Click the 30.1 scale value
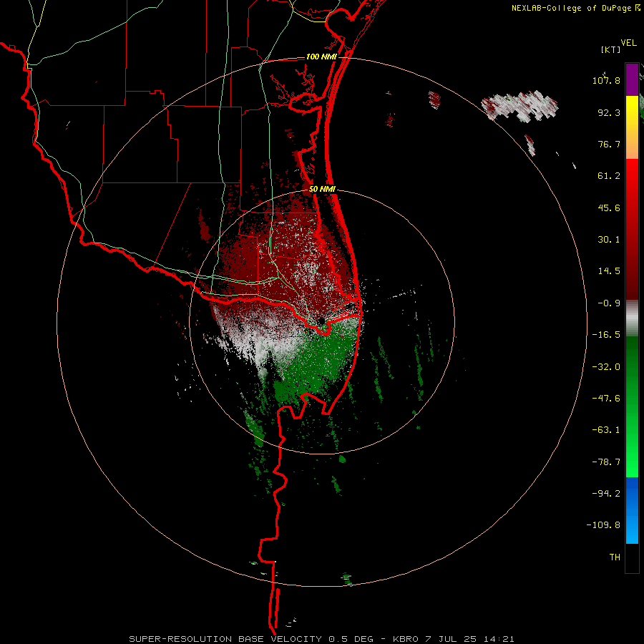This screenshot has height=644, width=644. pos(609,240)
